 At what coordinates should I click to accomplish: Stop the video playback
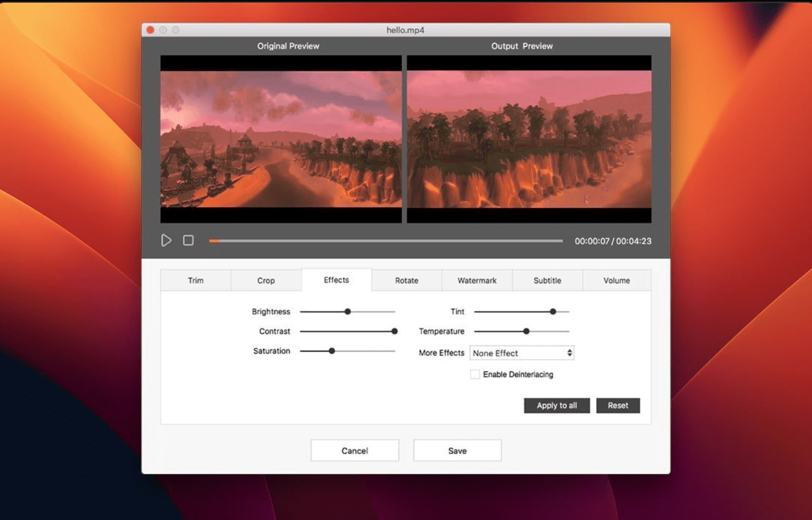pyautogui.click(x=188, y=240)
